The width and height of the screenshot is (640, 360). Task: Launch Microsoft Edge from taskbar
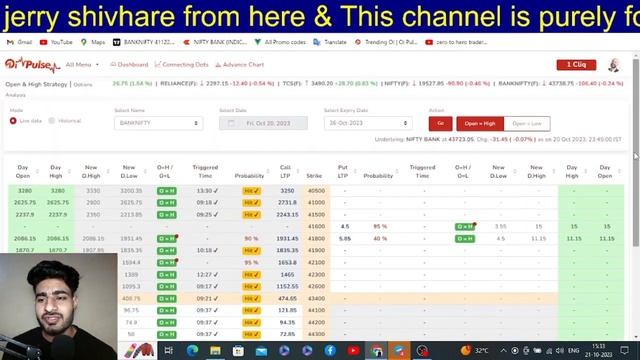[192, 350]
